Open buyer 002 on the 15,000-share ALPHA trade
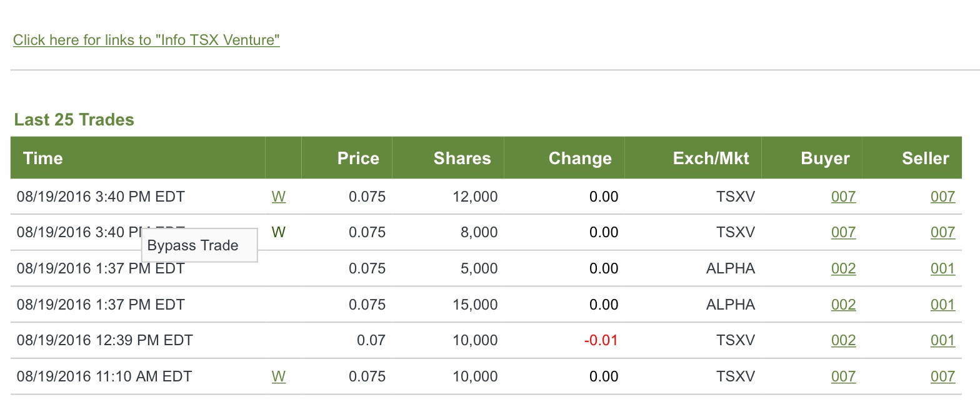The height and width of the screenshot is (402, 980). (x=843, y=305)
